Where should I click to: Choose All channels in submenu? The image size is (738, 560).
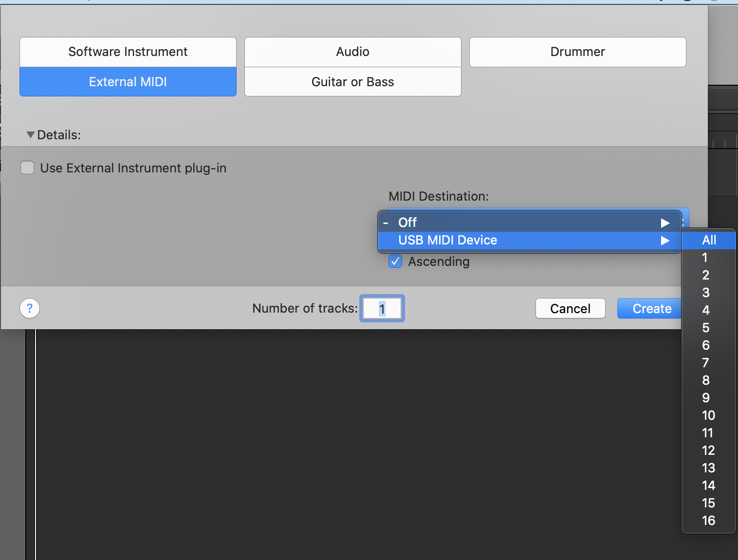(709, 240)
